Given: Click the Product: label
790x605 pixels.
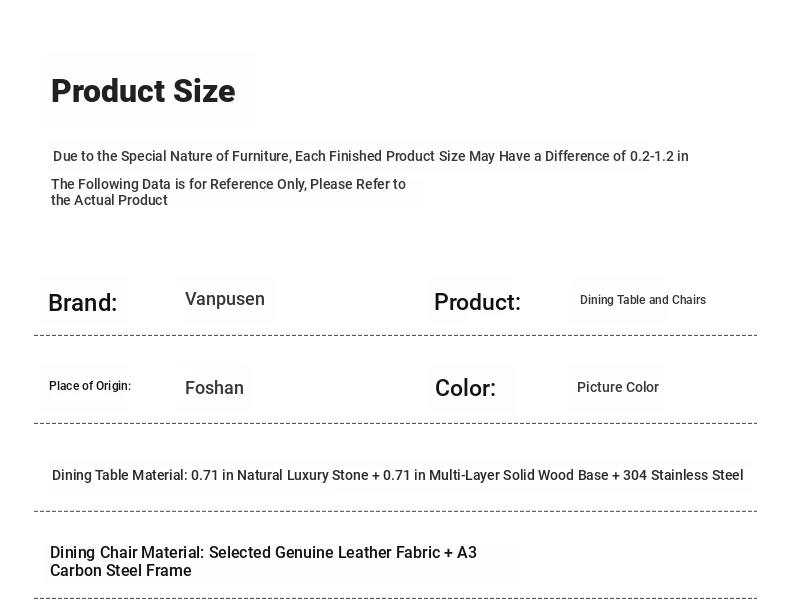Looking at the screenshot, I should (477, 302).
